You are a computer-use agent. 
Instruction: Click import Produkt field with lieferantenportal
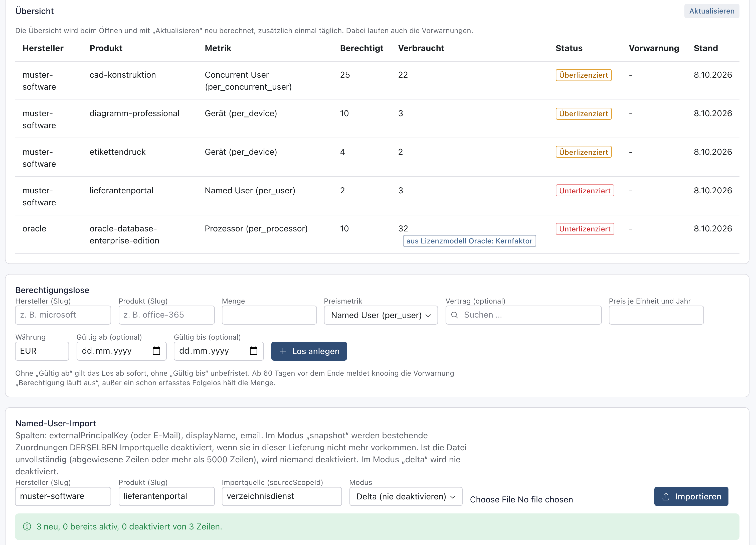pos(166,496)
